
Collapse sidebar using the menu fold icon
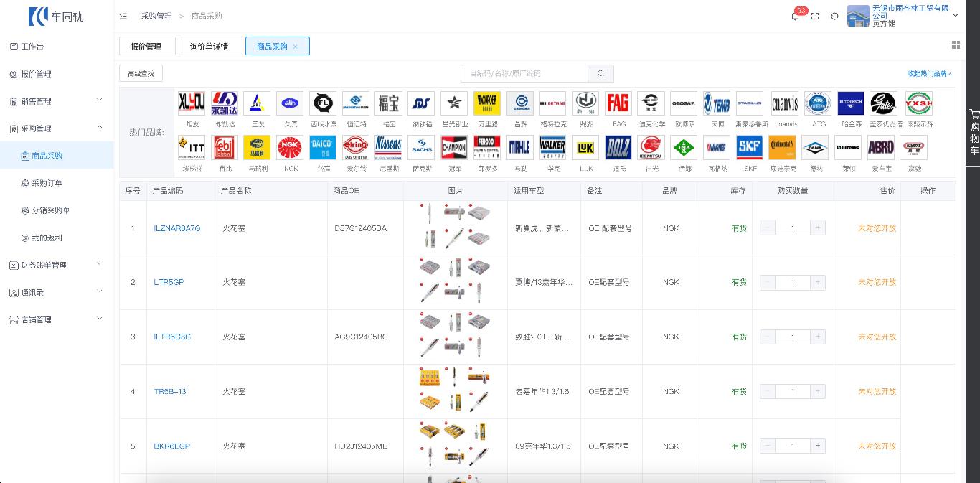[x=123, y=16]
